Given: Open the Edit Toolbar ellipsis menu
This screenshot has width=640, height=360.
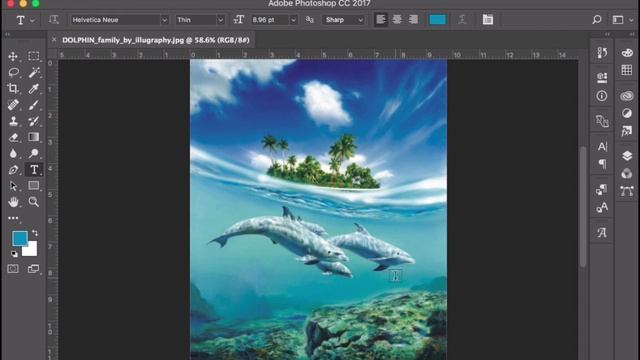Looking at the screenshot, I should [13, 218].
